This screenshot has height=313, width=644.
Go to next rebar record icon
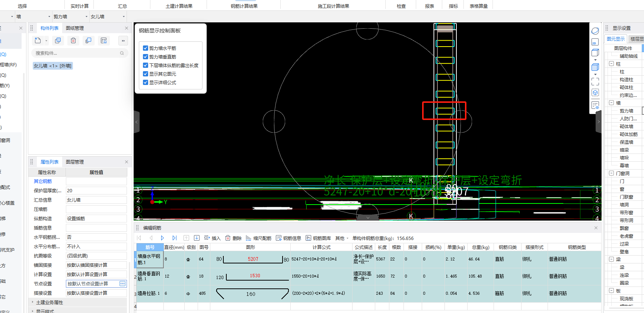(162, 238)
